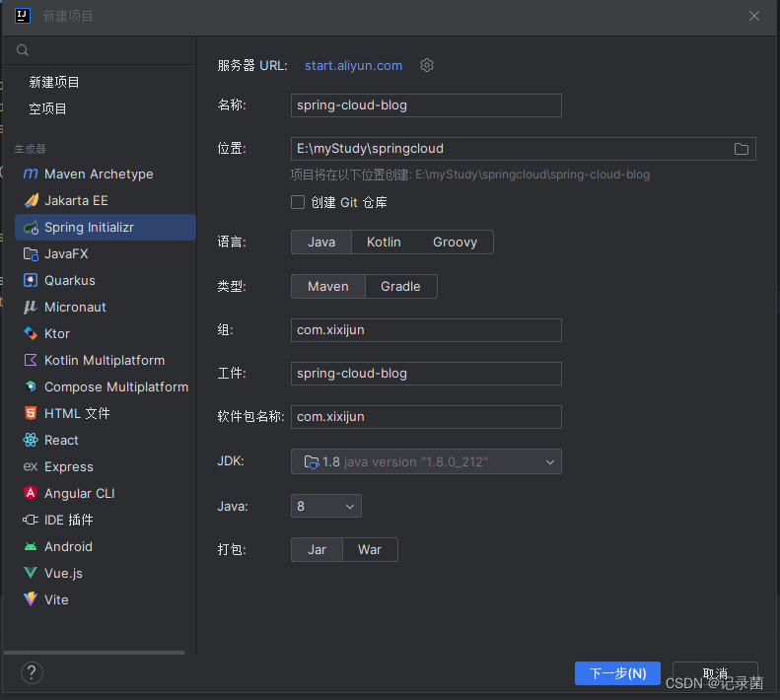The image size is (780, 700).
Task: Click the JavaFX folder icon
Action: point(31,254)
